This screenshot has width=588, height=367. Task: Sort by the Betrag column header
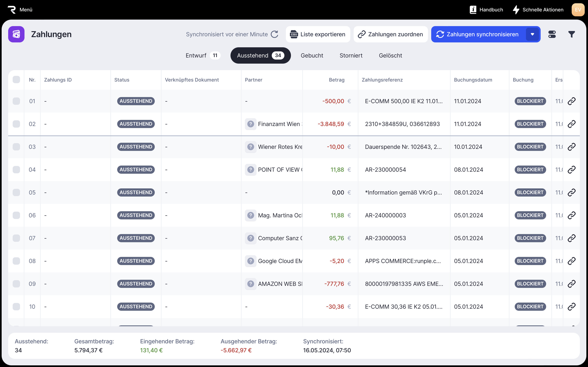coord(336,80)
